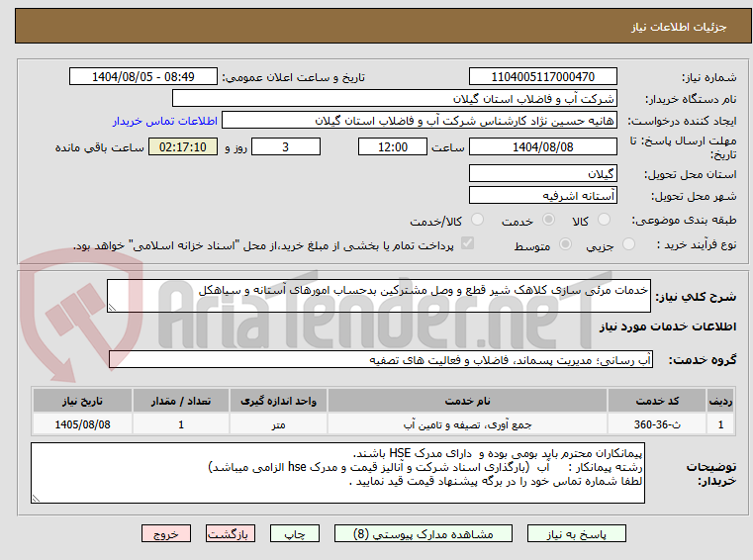Click the گروه خدمت service group field

click(x=381, y=360)
